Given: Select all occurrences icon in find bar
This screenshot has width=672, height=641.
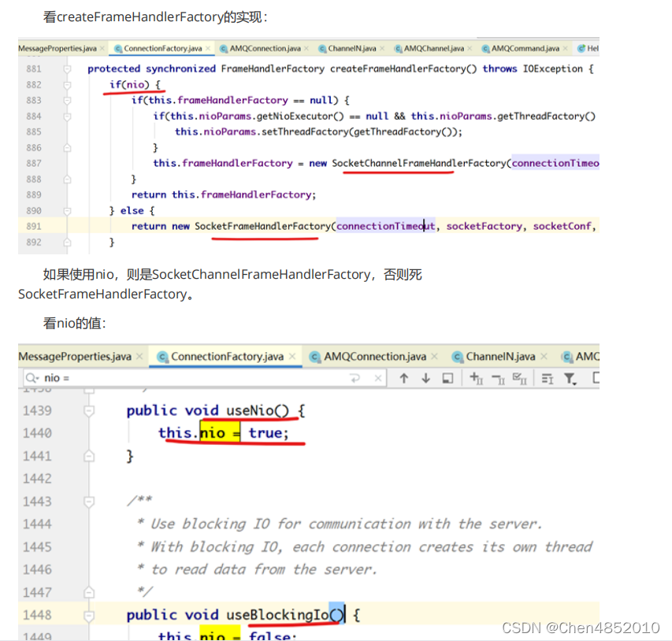Looking at the screenshot, I should (x=520, y=378).
